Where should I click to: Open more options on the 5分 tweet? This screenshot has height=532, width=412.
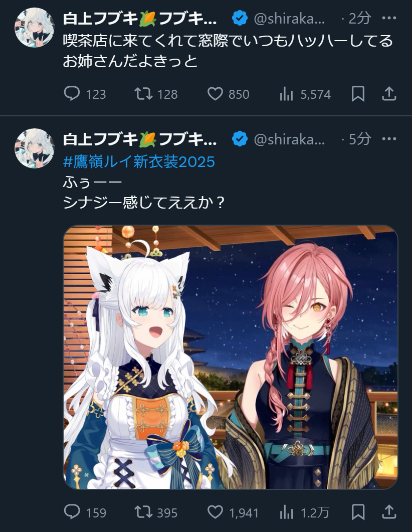389,139
